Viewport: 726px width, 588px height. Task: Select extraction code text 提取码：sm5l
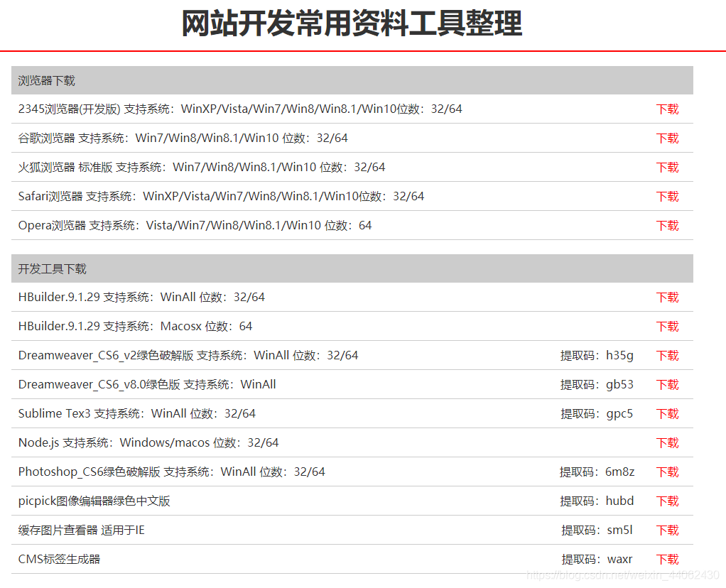pos(597,530)
